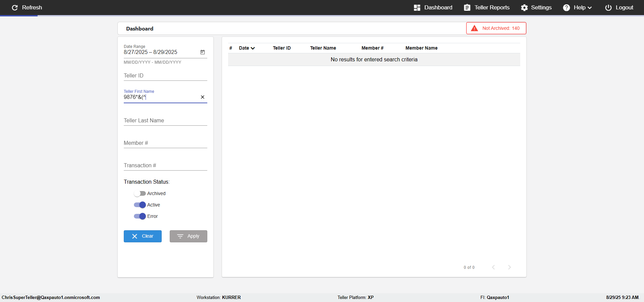This screenshot has height=302, width=644.
Task: Go to previous results page arrow
Action: tap(493, 267)
